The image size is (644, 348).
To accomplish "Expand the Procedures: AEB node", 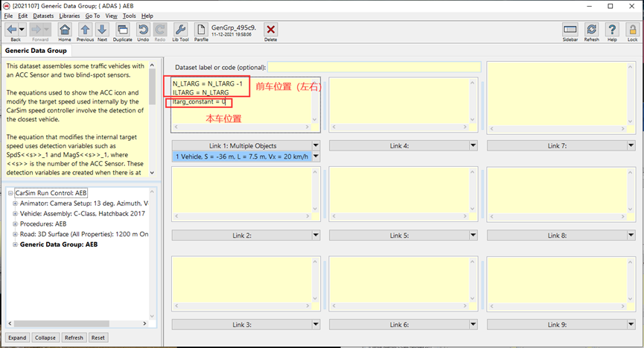I will [x=15, y=224].
